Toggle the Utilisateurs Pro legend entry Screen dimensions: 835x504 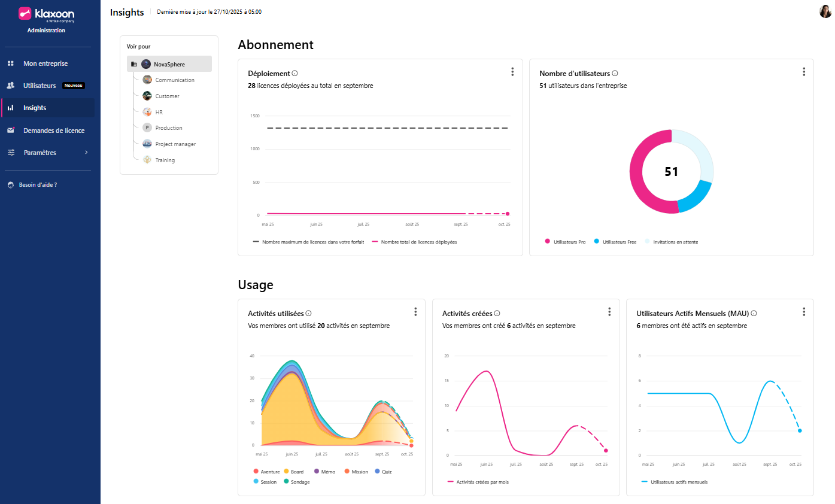click(x=565, y=242)
